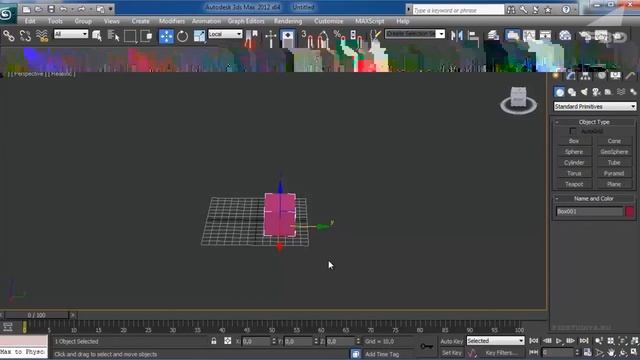640x360 pixels.
Task: Toggle the 3D Snaps button
Action: 307,38
